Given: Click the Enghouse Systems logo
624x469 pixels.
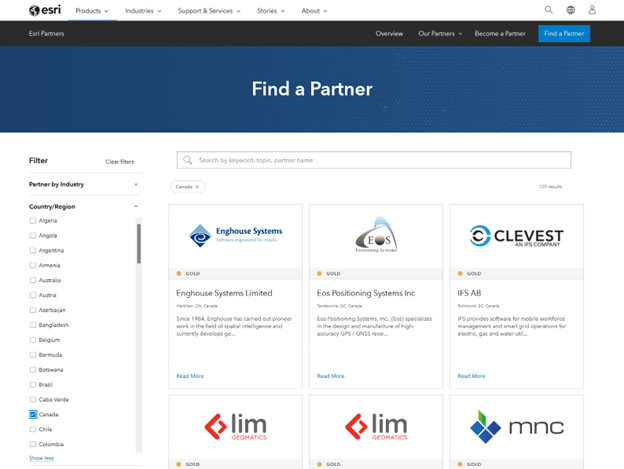Looking at the screenshot, I should [235, 235].
